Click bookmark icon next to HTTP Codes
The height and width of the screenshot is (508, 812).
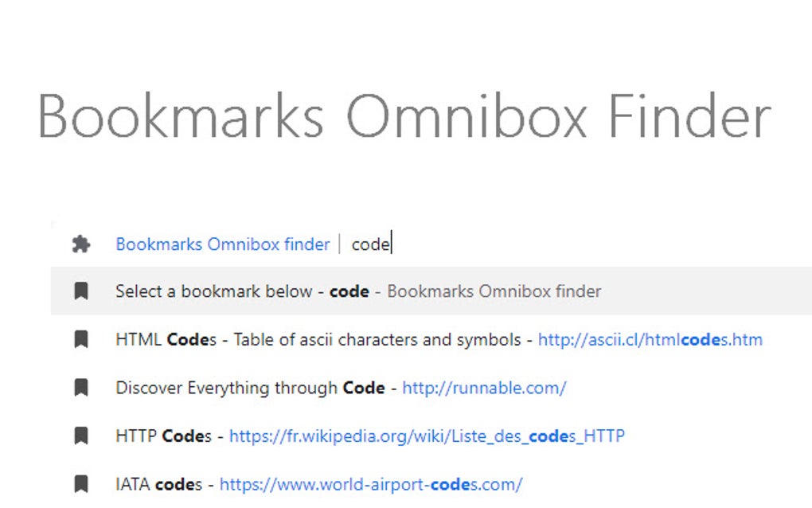coord(80,436)
